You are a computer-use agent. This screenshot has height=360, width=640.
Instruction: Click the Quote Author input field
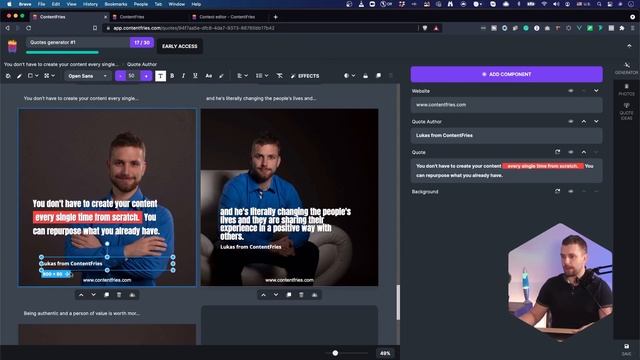pyautogui.click(x=507, y=136)
